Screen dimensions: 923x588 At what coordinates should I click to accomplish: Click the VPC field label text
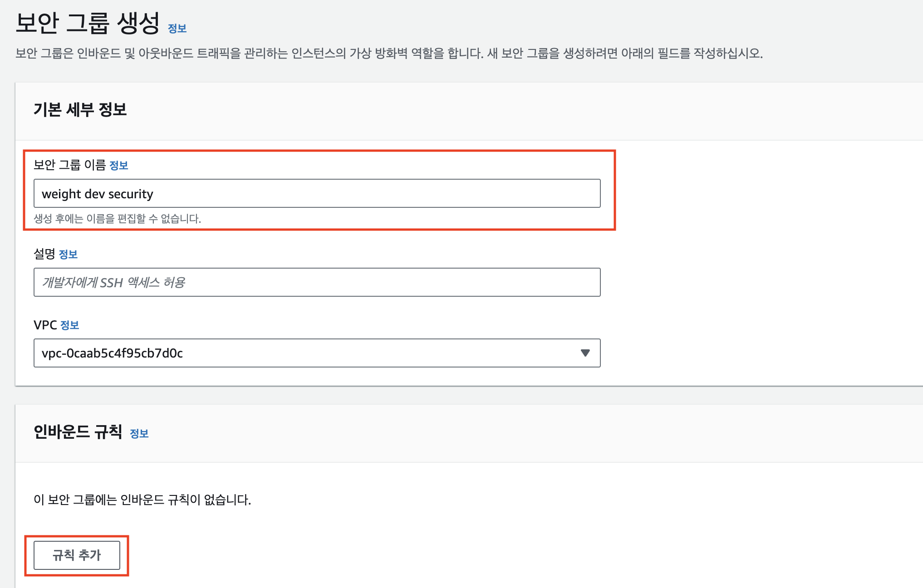[x=45, y=325]
